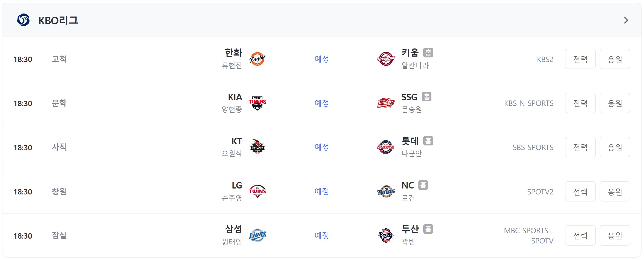Select the SSG Landers logo
This screenshot has width=644, height=260.
point(386,103)
